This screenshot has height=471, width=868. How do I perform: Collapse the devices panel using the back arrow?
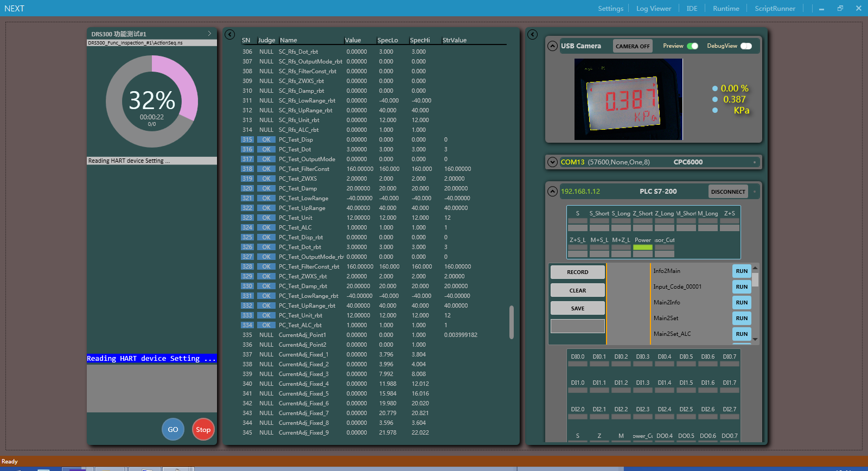tap(532, 34)
